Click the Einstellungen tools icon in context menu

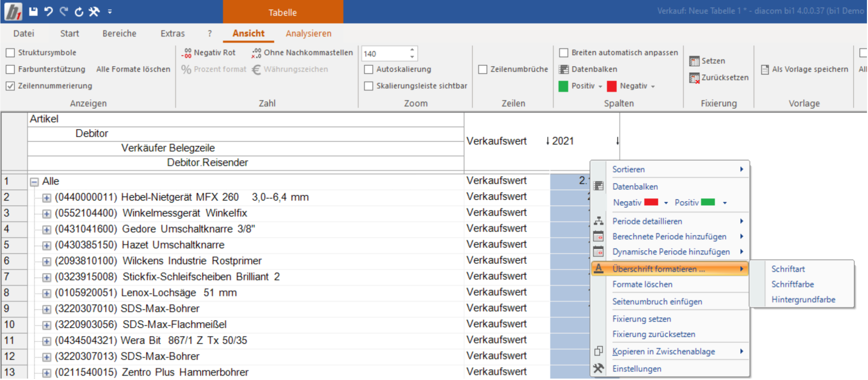598,369
